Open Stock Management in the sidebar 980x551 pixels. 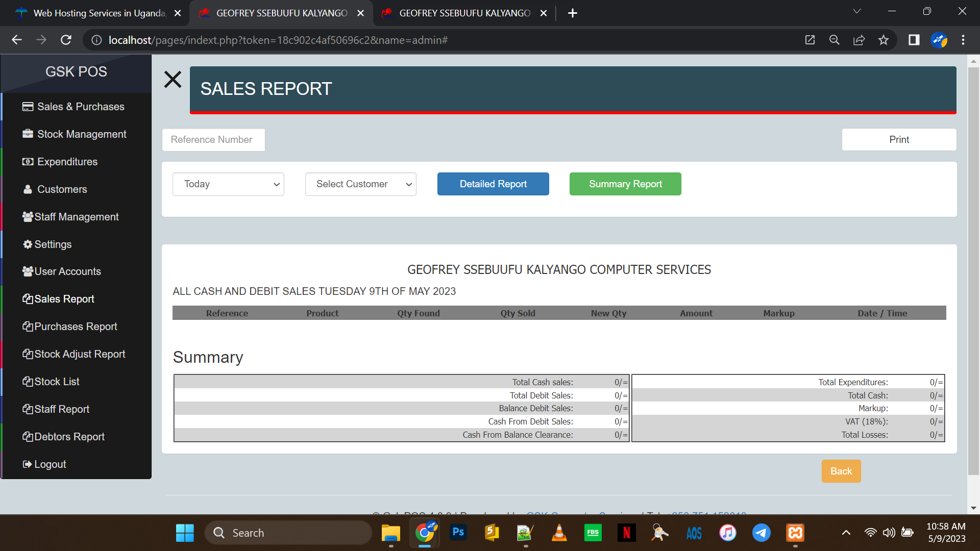(82, 134)
